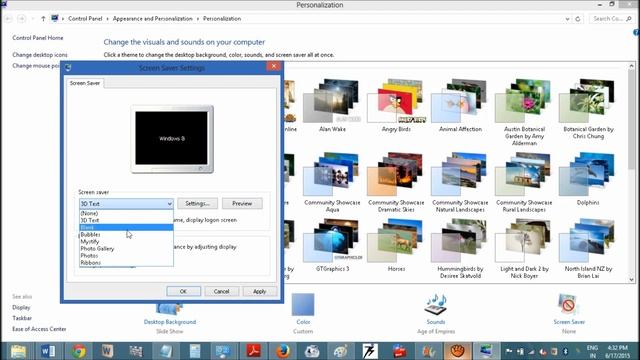This screenshot has width=640, height=360.
Task: Choose Photo Gallery from the list
Action: (x=126, y=249)
